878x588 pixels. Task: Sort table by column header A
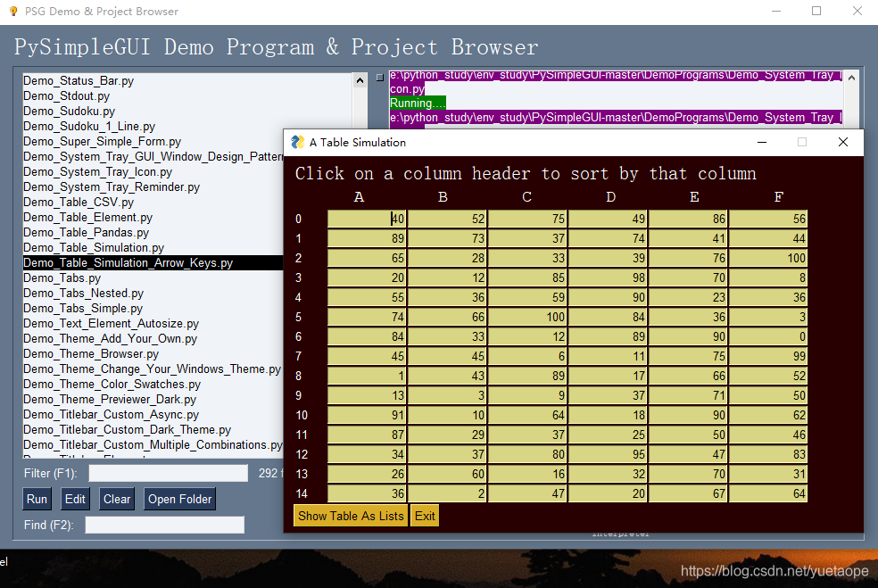[x=360, y=197]
